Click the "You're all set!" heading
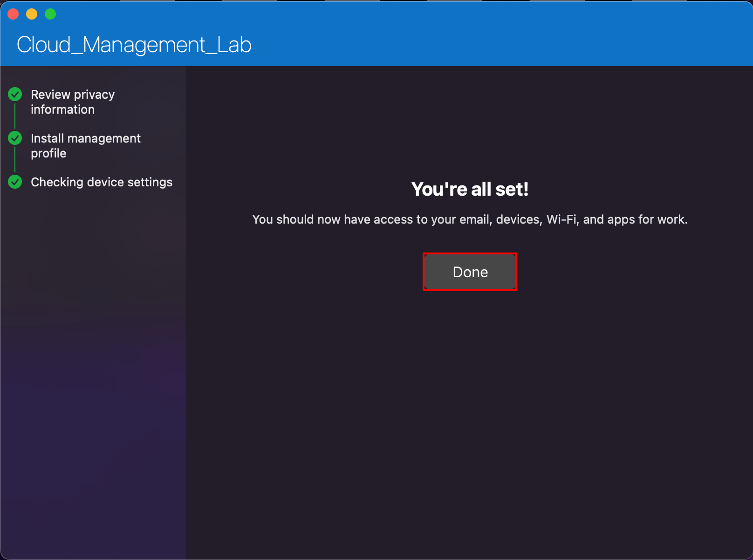Screen dimensions: 753x560 pos(470,189)
